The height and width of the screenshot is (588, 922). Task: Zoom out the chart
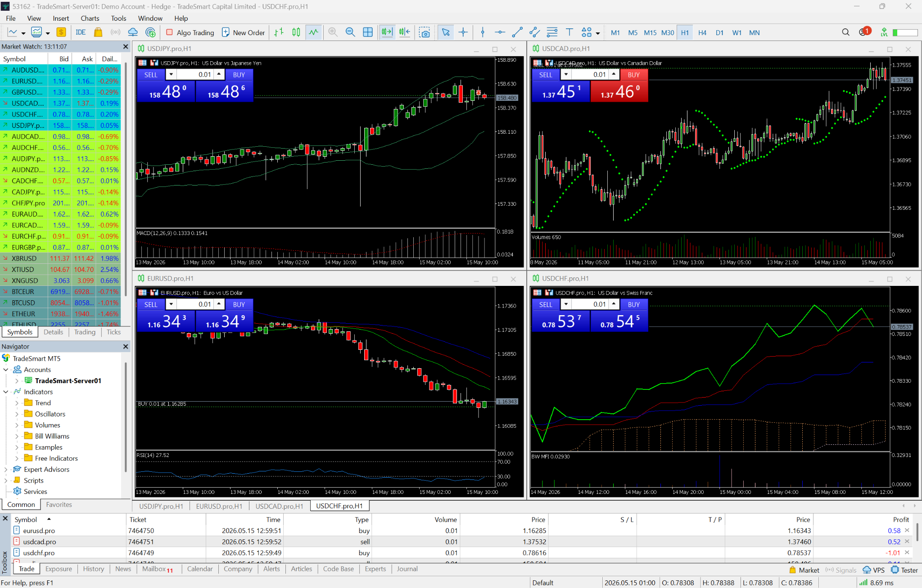click(x=350, y=32)
